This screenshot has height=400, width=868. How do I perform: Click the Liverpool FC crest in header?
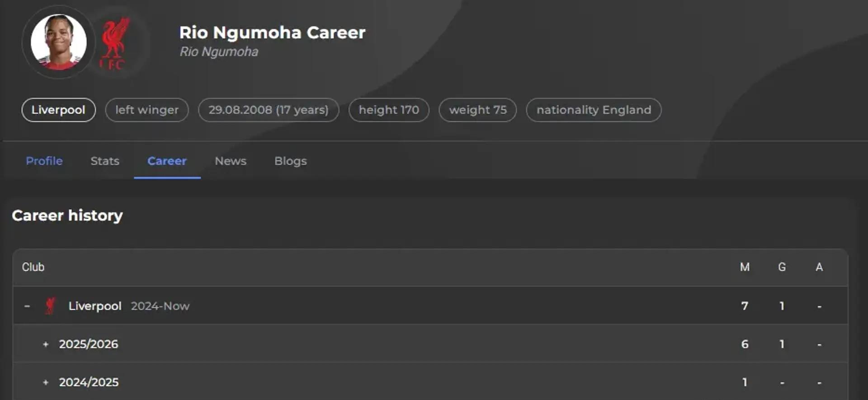(x=115, y=44)
